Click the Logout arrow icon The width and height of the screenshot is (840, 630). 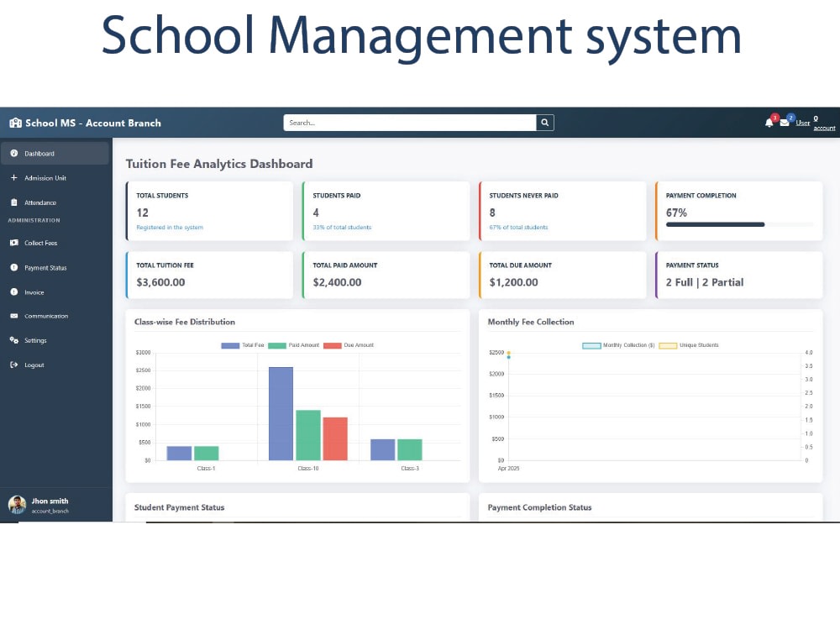click(x=14, y=365)
